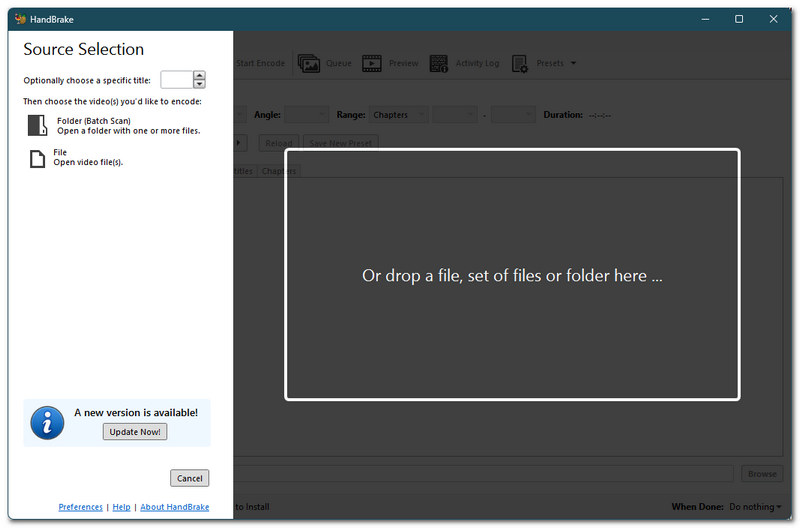Click the Presets icon
800x528 pixels.
(x=519, y=64)
